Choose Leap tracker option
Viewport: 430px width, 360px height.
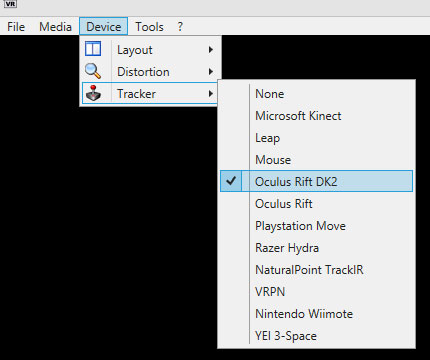[x=316, y=138]
